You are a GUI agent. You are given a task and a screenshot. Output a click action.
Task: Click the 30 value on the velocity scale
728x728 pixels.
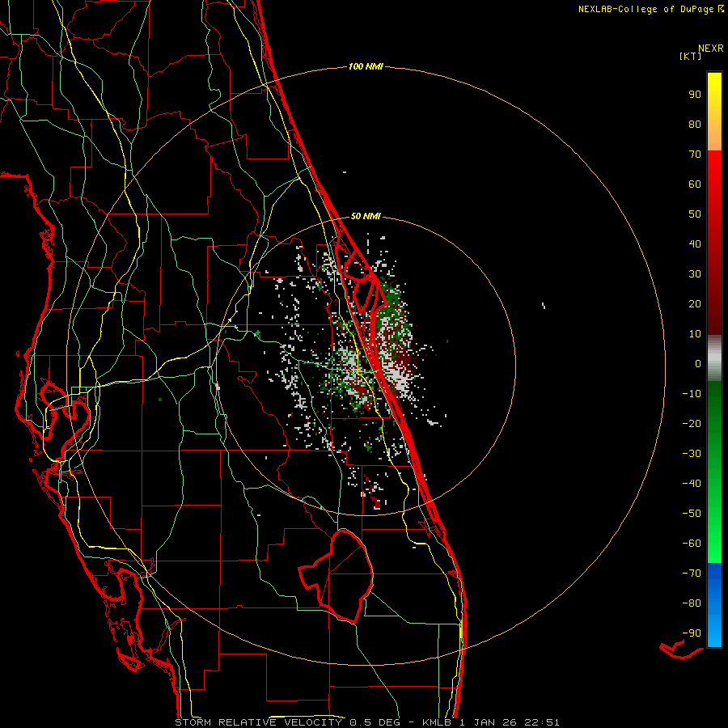695,274
